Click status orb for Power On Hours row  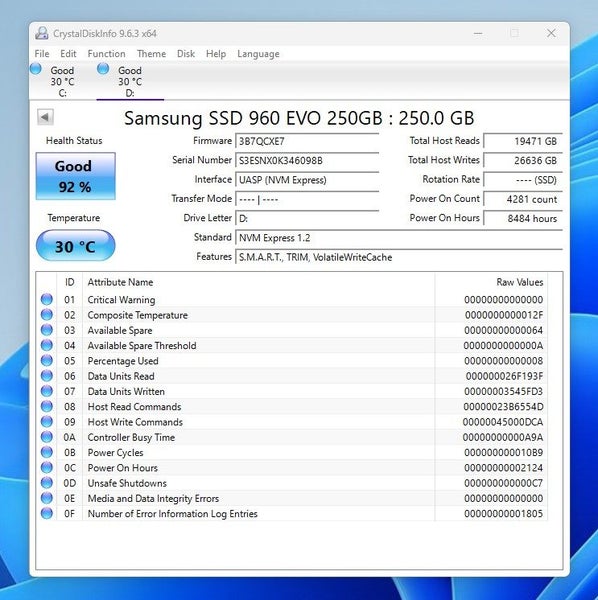tap(47, 468)
